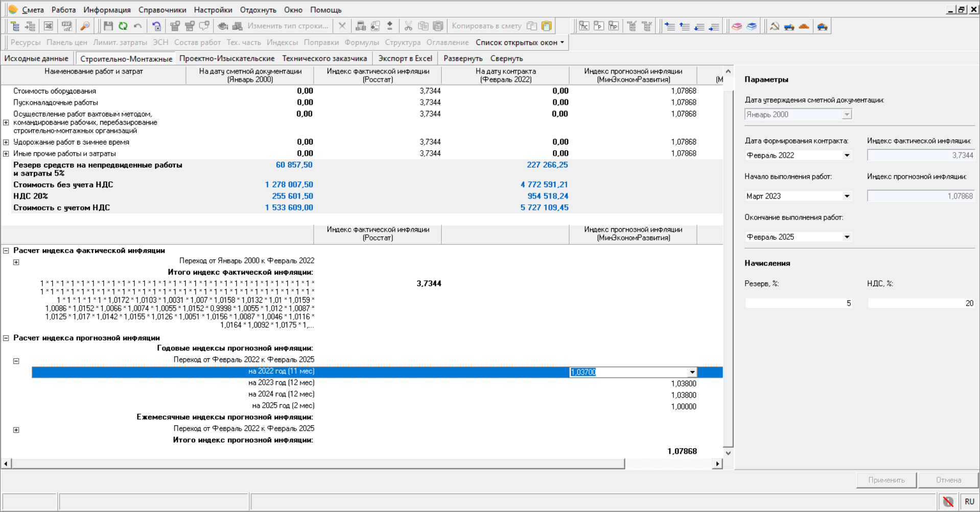Click the green refresh arrows icon
This screenshot has width=980, height=512.
pyautogui.click(x=123, y=26)
